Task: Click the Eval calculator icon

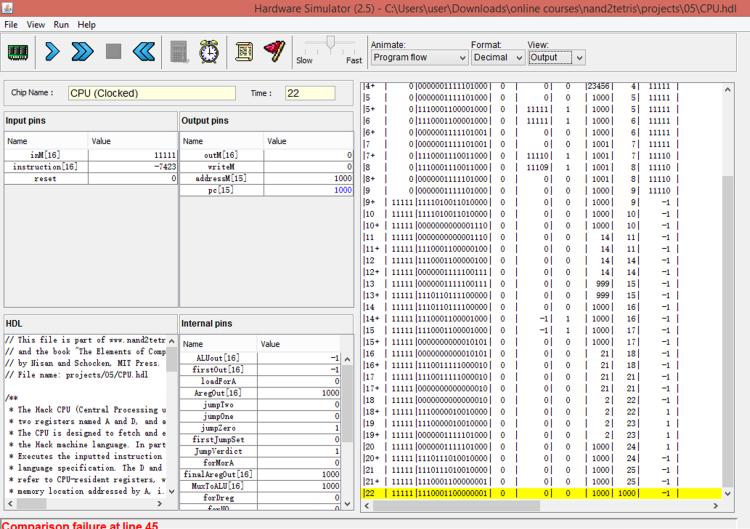Action: [182, 51]
